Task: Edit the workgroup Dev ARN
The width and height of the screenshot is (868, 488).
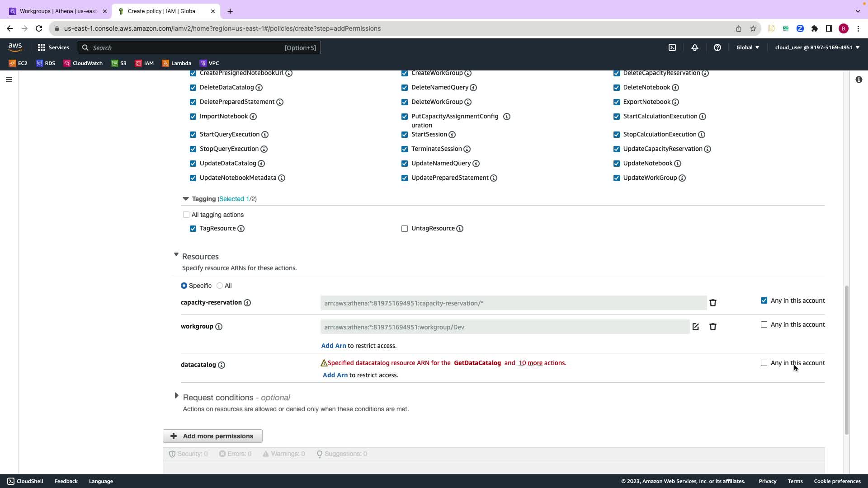Action: click(695, 327)
